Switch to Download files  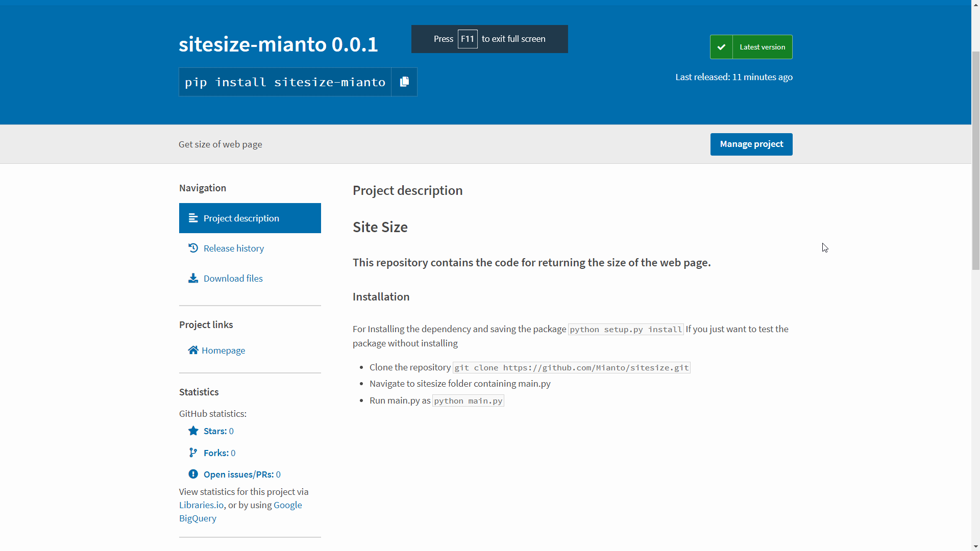point(233,278)
